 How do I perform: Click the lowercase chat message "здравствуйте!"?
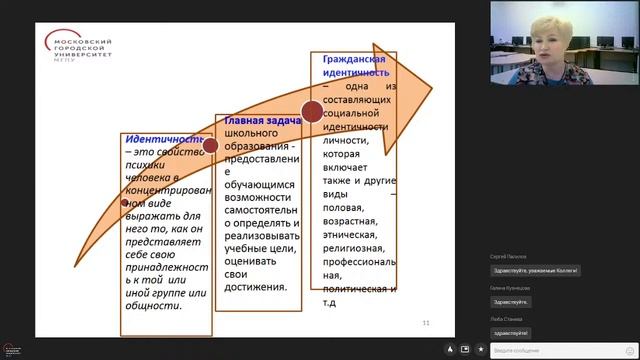(511, 333)
